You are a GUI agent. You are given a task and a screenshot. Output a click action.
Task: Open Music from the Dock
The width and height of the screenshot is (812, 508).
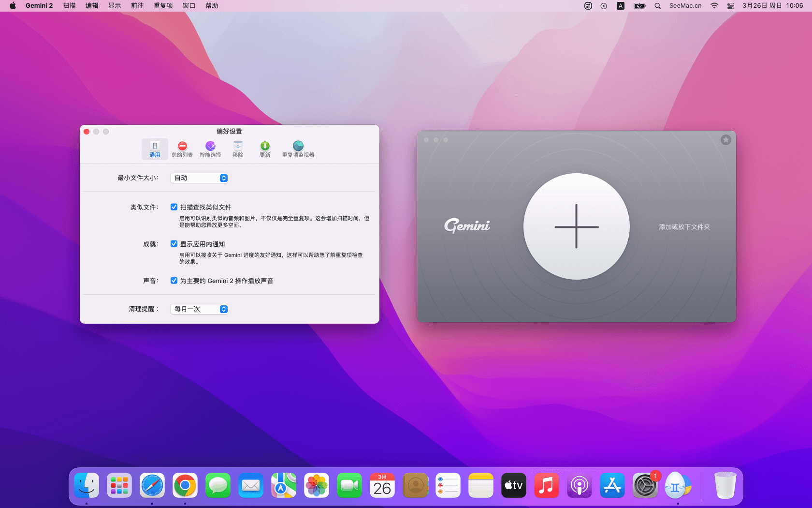coord(547,485)
